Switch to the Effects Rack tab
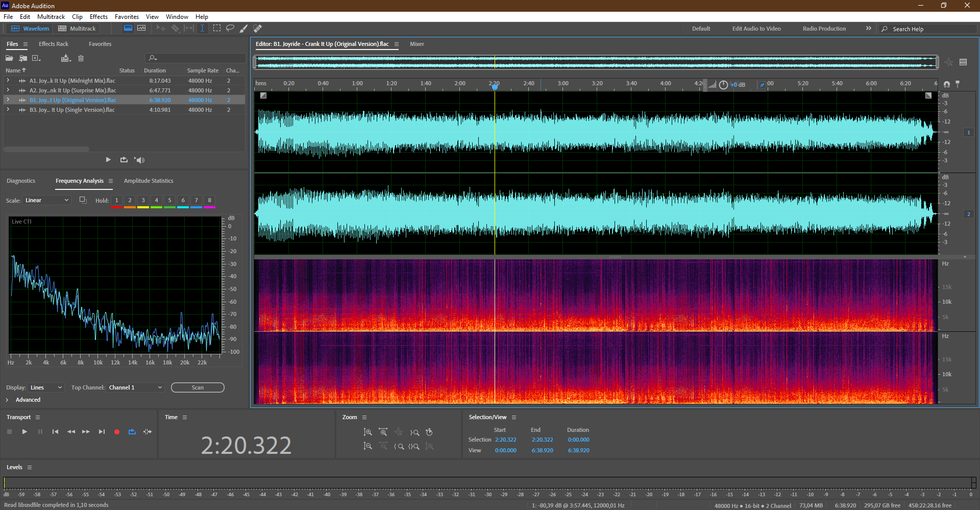 (54, 44)
